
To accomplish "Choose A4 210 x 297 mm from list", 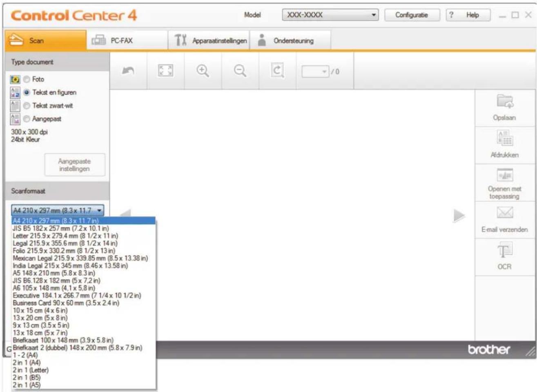I will 84,221.
